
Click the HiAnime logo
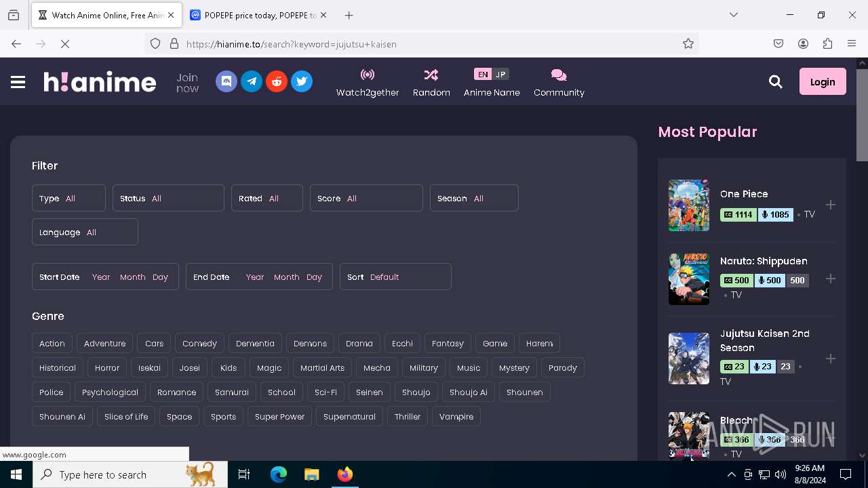tap(100, 82)
